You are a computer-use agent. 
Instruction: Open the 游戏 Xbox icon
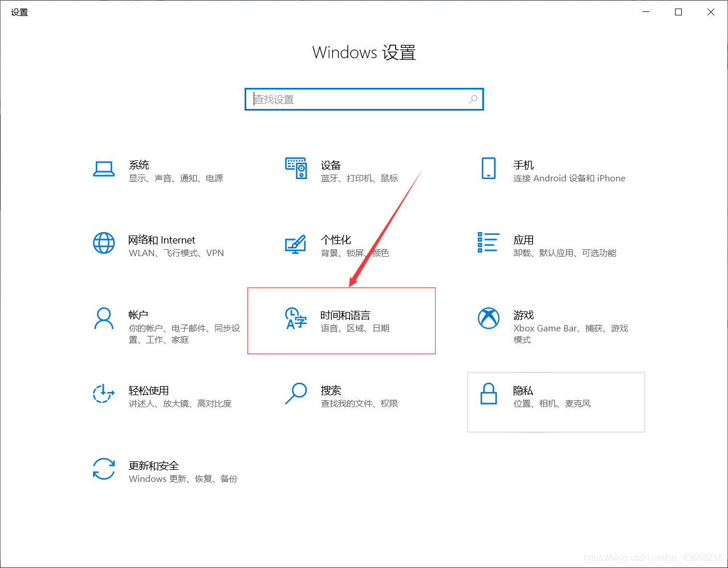pos(489,318)
